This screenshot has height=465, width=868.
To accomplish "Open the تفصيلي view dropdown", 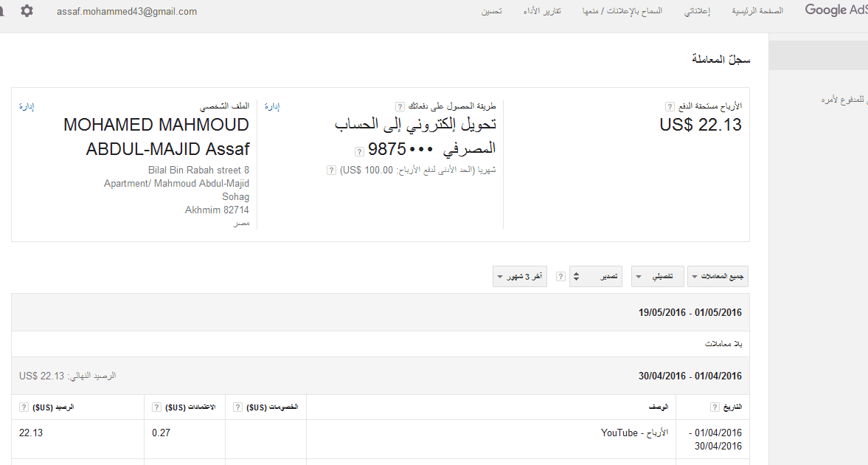I will tap(658, 277).
